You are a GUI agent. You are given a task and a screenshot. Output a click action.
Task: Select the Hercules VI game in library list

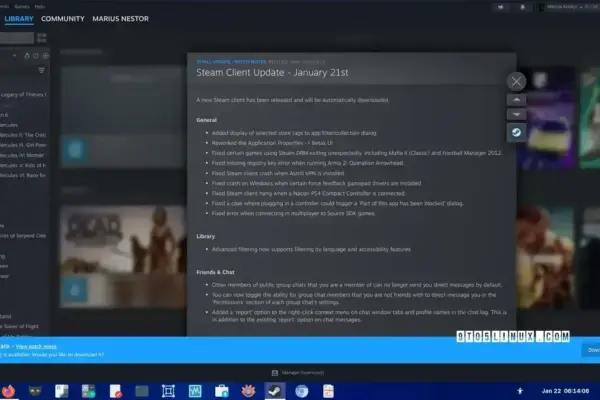(23, 175)
